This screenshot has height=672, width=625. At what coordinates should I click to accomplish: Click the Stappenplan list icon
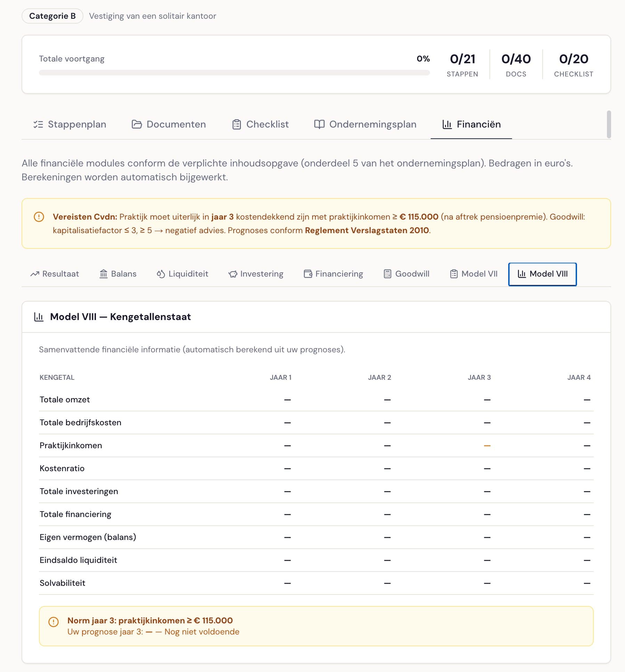click(x=38, y=124)
